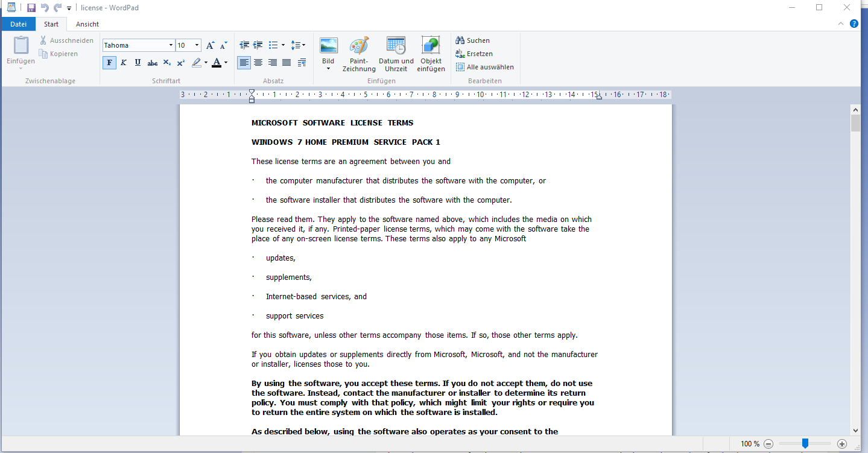Toggle strikethrough formatting
Viewport: 868px width, 453px height.
pyautogui.click(x=153, y=63)
